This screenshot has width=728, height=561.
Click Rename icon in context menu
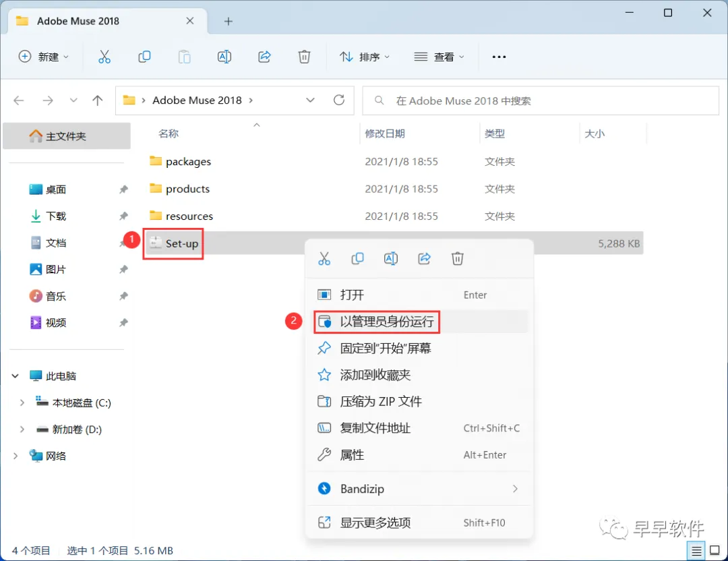click(391, 259)
